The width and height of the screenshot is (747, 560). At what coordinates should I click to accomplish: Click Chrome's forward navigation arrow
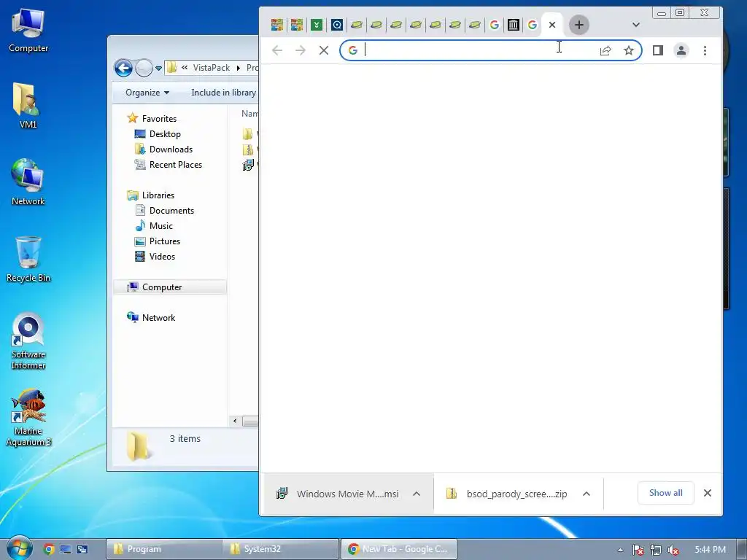point(300,50)
